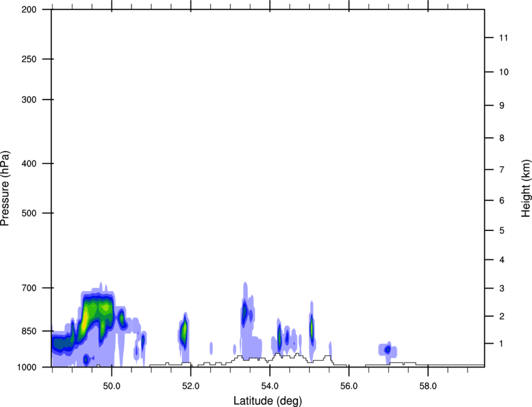
Task: Select the 300 pressure tick label
Action: 29,100
